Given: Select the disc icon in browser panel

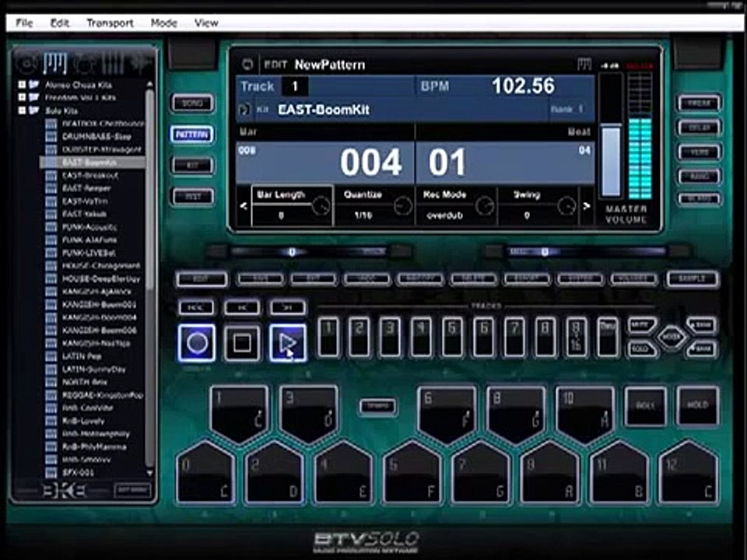Looking at the screenshot, I should tap(26, 63).
